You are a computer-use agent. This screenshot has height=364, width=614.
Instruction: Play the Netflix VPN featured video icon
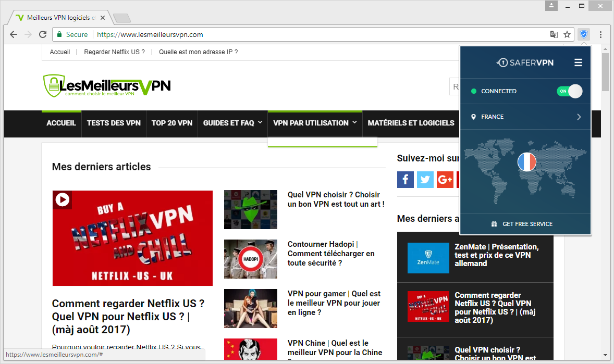(x=62, y=199)
